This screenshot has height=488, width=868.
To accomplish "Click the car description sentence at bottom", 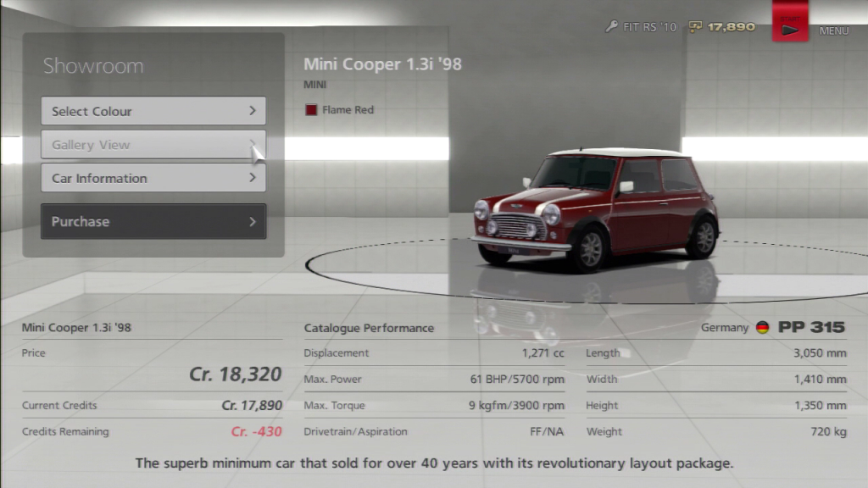I will pyautogui.click(x=434, y=463).
